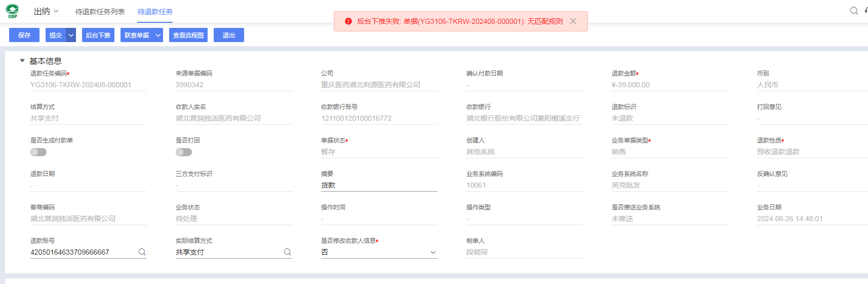Click the 退款金额 value ¥-39,000.00

(x=630, y=85)
